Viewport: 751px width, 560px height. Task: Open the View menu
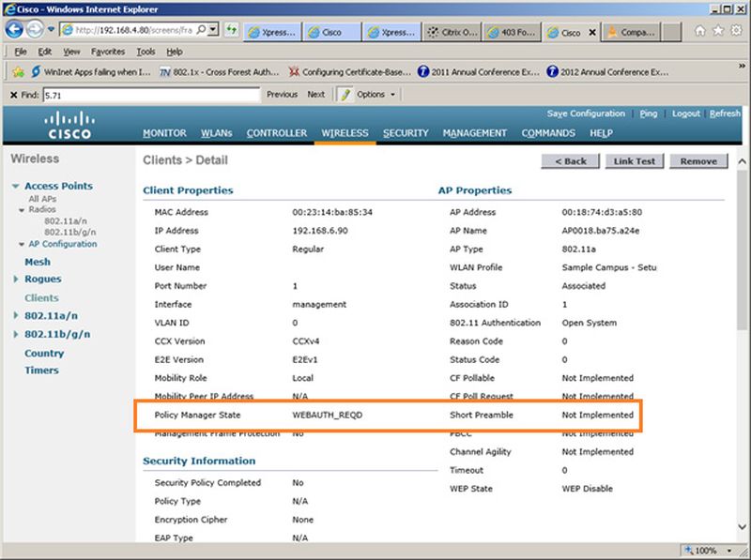71,52
